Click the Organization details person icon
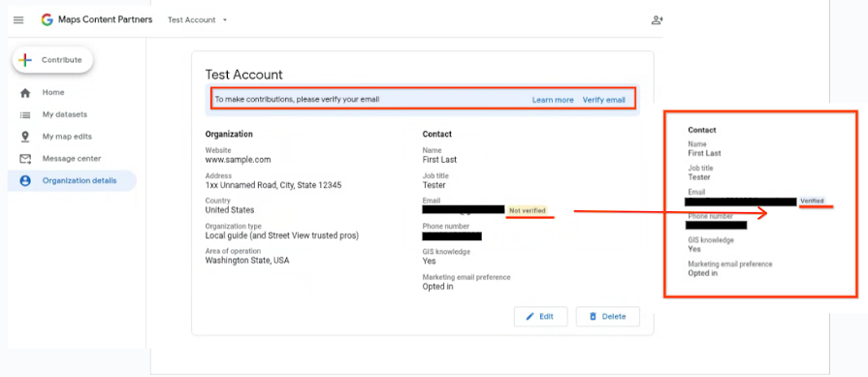The width and height of the screenshot is (868, 377). [25, 181]
